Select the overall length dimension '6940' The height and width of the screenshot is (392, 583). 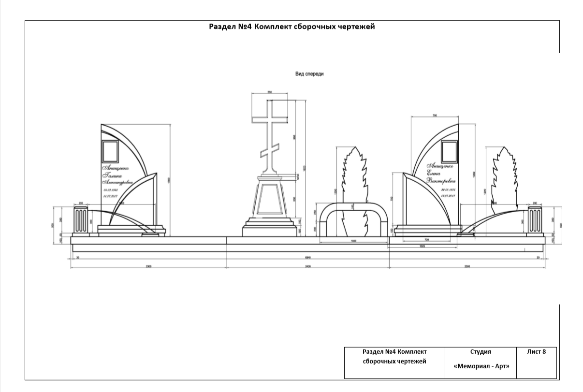308,258
